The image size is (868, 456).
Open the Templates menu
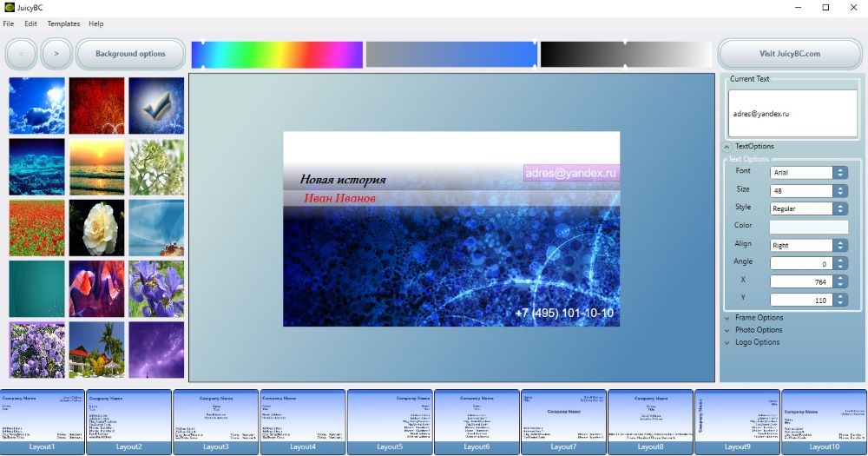click(63, 23)
